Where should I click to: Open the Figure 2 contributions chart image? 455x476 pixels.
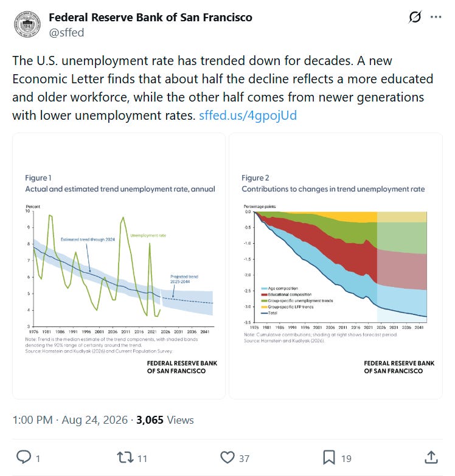coord(336,266)
